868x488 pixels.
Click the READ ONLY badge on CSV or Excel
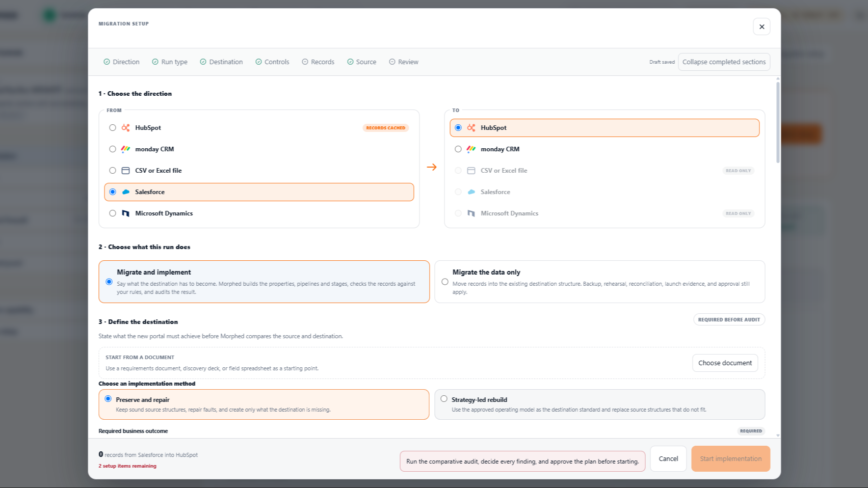[x=738, y=171]
